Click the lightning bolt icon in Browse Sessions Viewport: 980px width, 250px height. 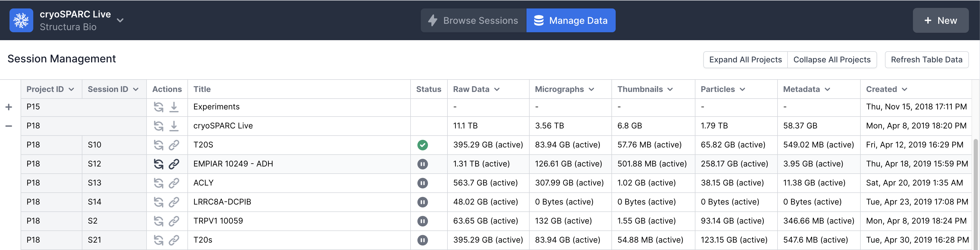point(432,20)
